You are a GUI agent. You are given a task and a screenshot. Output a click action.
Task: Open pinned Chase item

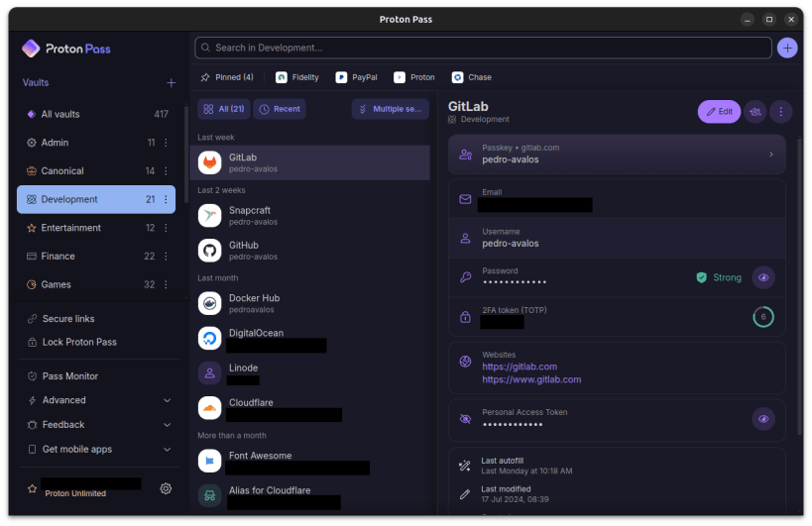click(472, 77)
